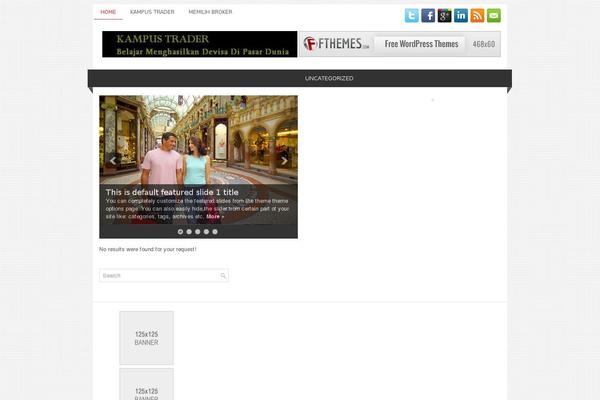This screenshot has width=600, height=400.
Task: Open the Memilih Broker menu item
Action: click(x=210, y=12)
